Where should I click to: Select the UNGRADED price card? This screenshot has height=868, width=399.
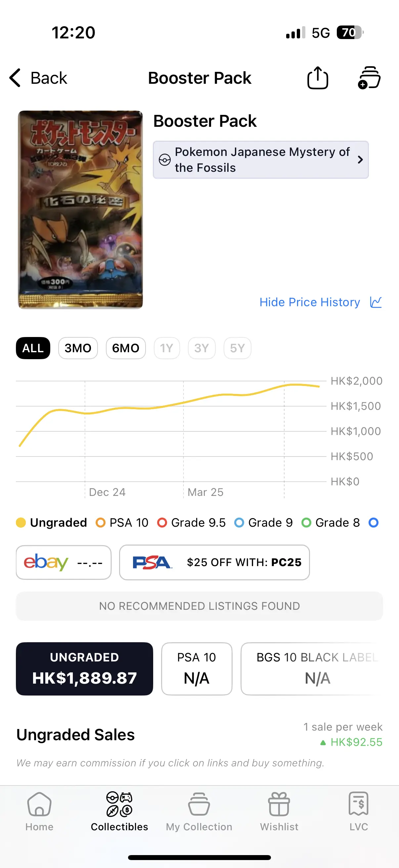pos(84,669)
